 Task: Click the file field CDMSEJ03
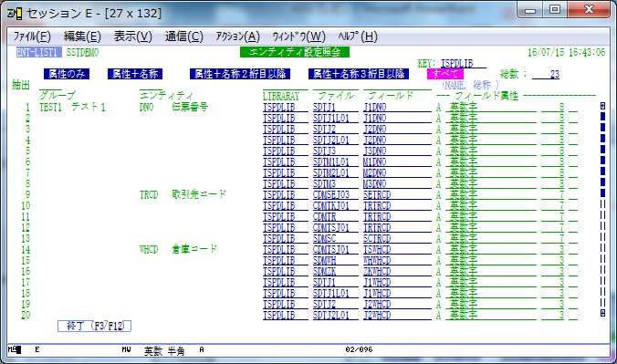(335, 195)
